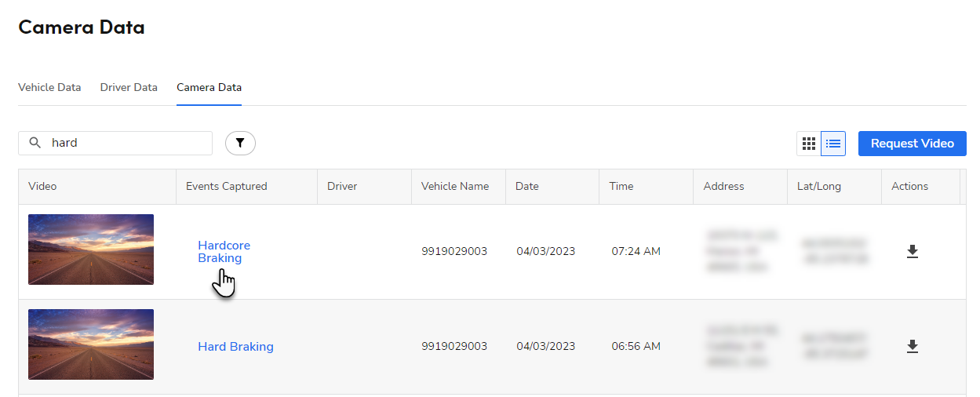Click the search magnifier icon
The image size is (980, 397).
click(x=35, y=143)
